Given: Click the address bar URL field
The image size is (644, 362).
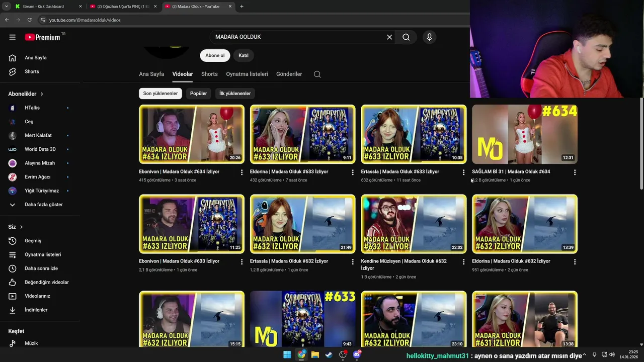Looking at the screenshot, I should coord(252,20).
